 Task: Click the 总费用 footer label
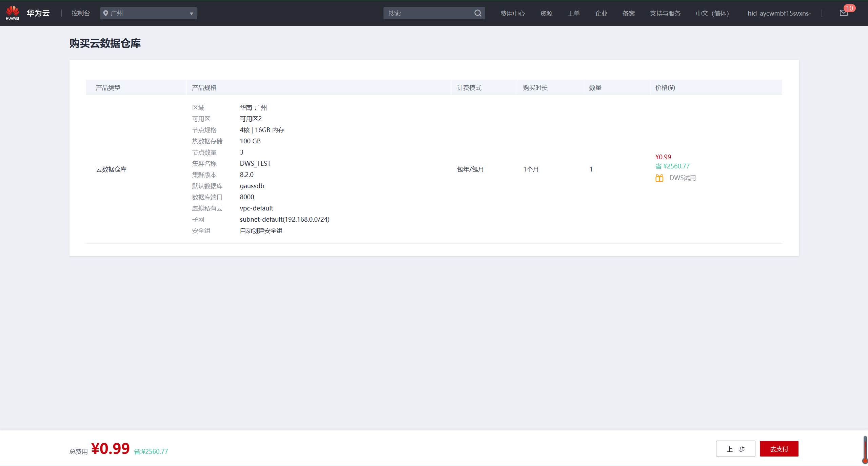(x=79, y=451)
